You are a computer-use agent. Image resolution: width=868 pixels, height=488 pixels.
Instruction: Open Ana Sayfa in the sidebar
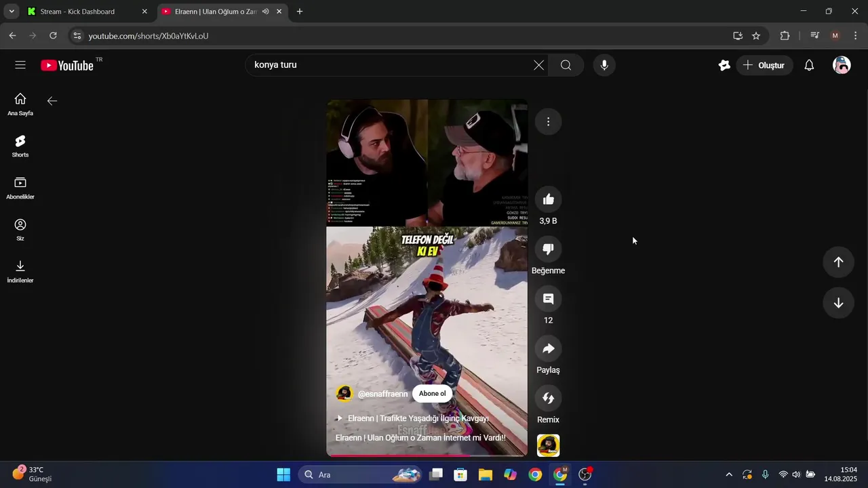(x=20, y=104)
